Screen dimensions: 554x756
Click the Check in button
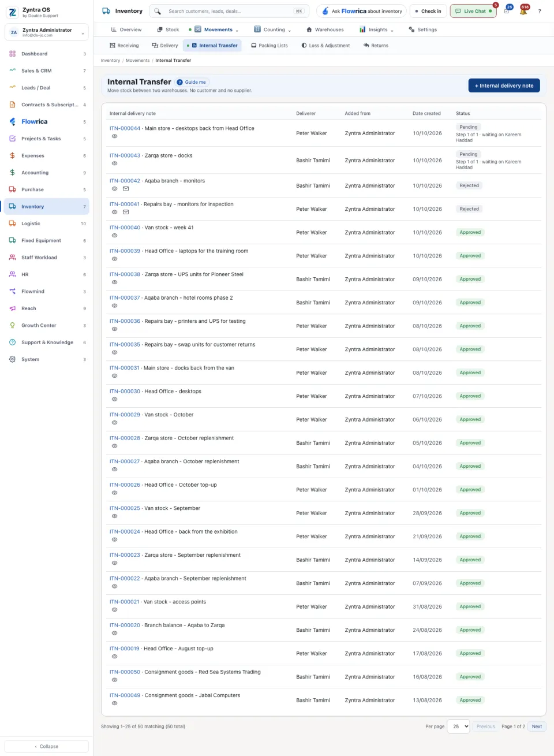pos(428,11)
